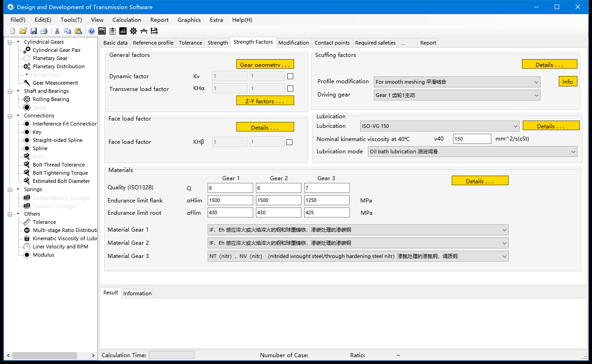Click Gear 1 σHlim input field
The height and width of the screenshot is (364, 592).
pyautogui.click(x=230, y=200)
